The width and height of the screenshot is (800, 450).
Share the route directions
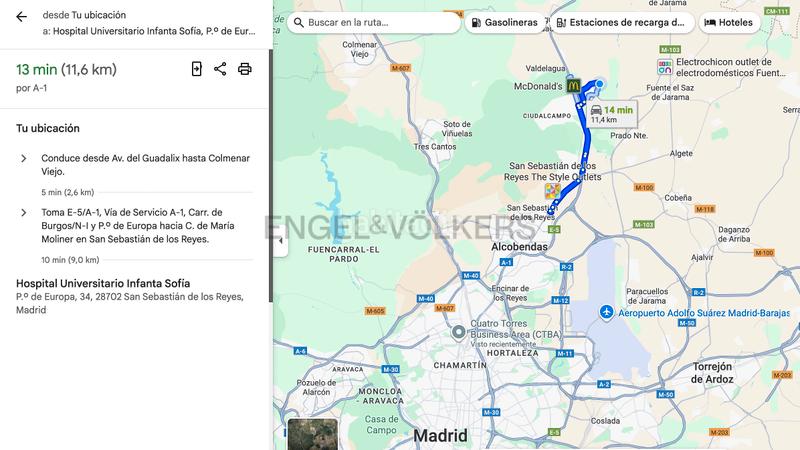[x=220, y=69]
